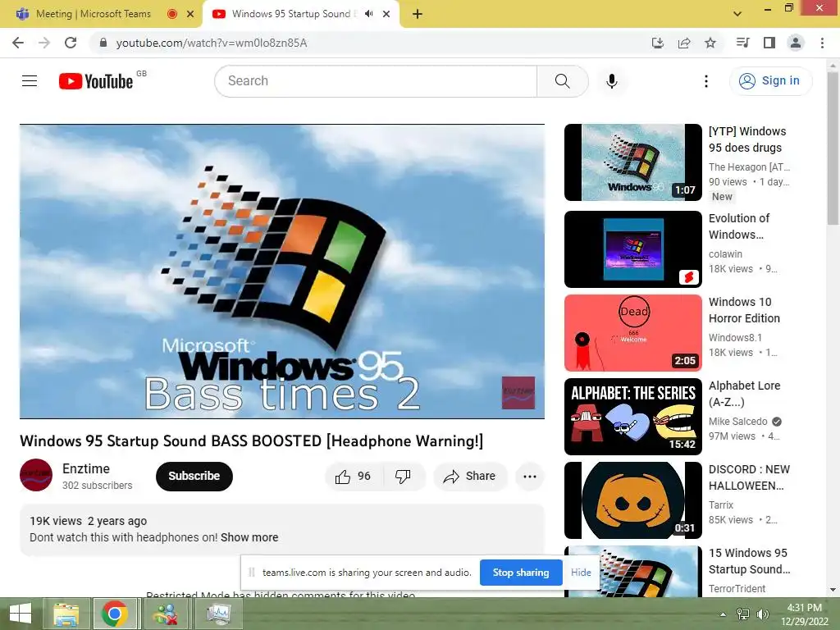Open [YTP] Windows 95 does drugs thumbnail
Image resolution: width=840 pixels, height=630 pixels.
(x=632, y=162)
